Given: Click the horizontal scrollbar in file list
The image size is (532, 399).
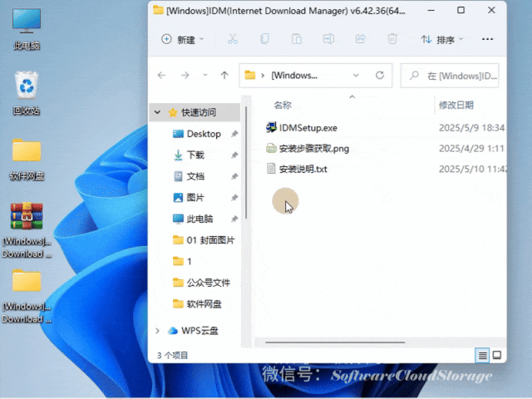Looking at the screenshot, I should [x=335, y=342].
